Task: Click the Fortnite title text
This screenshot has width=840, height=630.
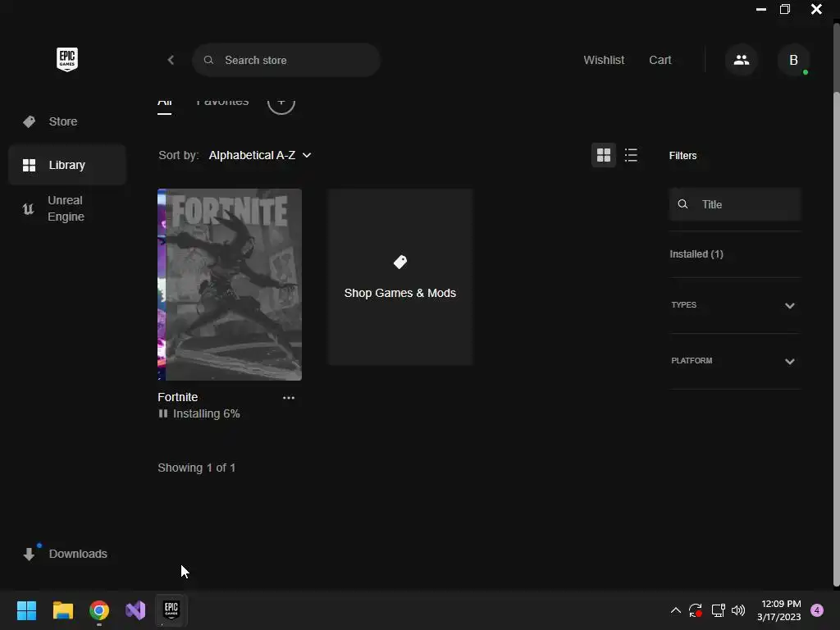Action: pyautogui.click(x=177, y=397)
